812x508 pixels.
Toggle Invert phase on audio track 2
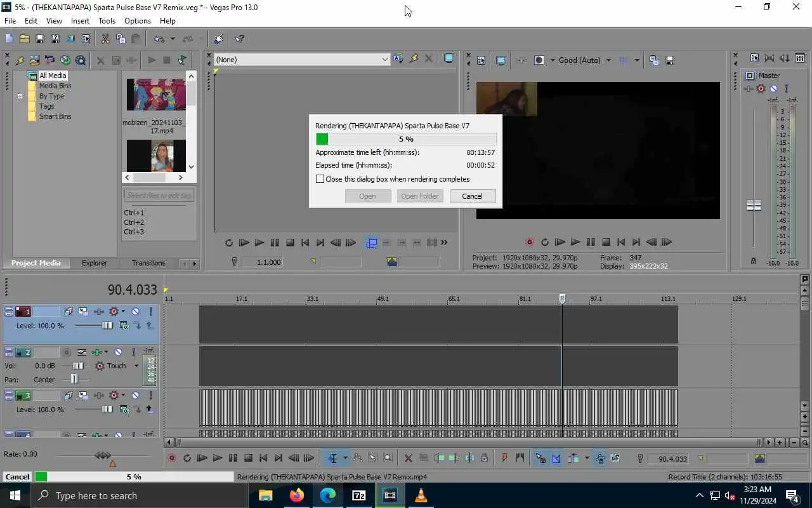click(x=82, y=352)
